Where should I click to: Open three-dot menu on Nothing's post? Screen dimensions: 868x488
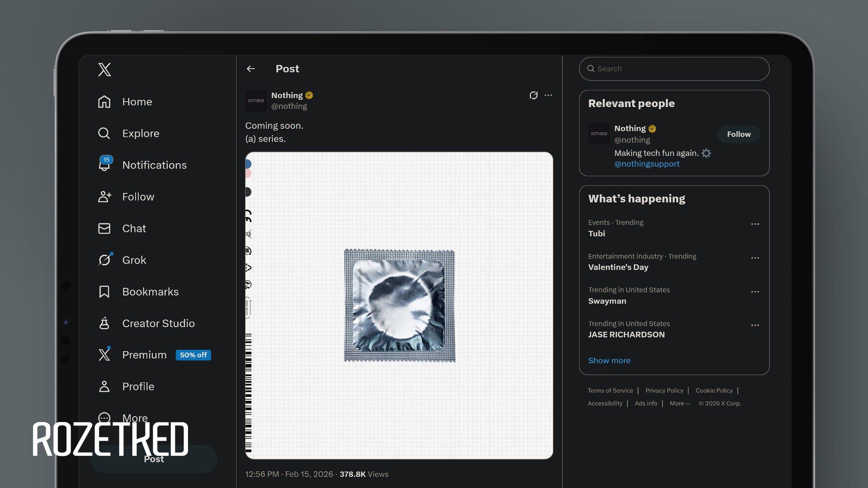548,95
